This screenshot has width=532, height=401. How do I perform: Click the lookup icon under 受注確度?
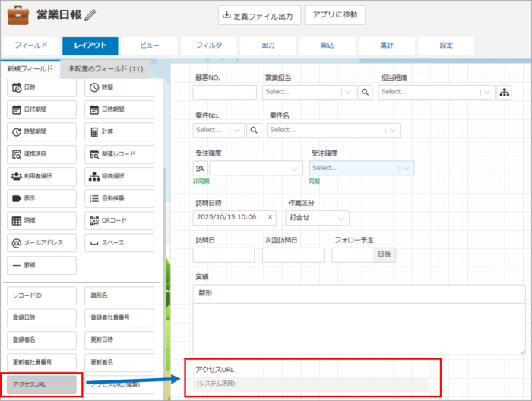click(201, 168)
